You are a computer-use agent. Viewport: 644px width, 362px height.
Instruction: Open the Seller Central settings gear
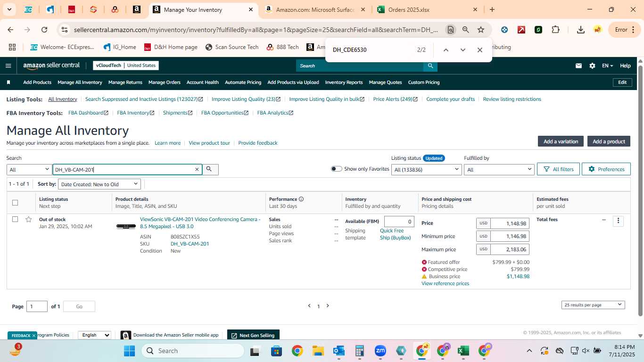click(592, 66)
